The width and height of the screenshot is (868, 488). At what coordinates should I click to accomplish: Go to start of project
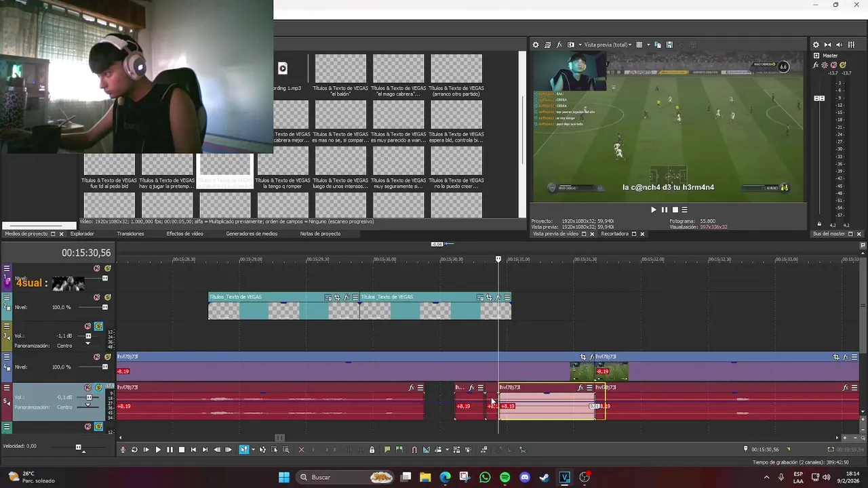pos(193,449)
